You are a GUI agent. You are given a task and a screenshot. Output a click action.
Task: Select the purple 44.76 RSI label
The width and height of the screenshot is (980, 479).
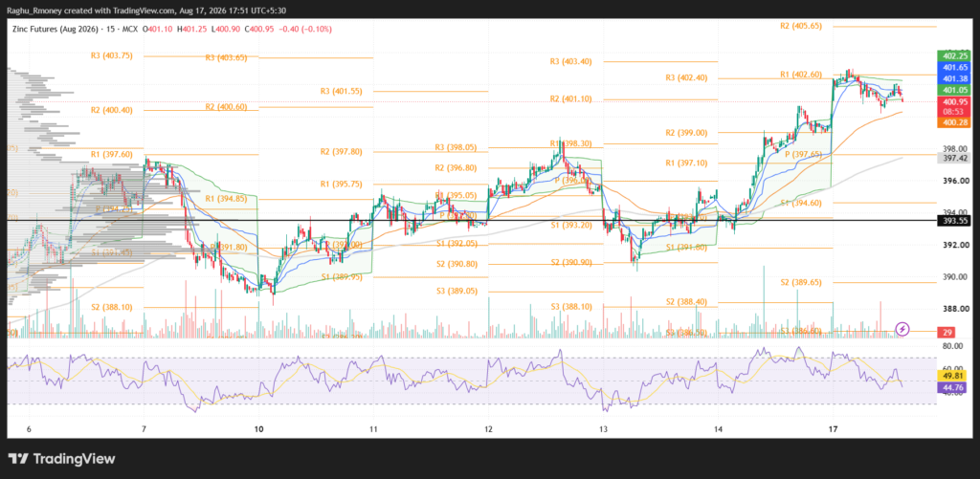click(x=952, y=388)
